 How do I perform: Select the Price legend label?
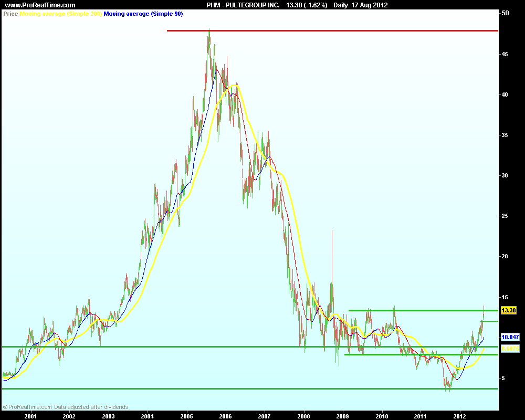10,14
